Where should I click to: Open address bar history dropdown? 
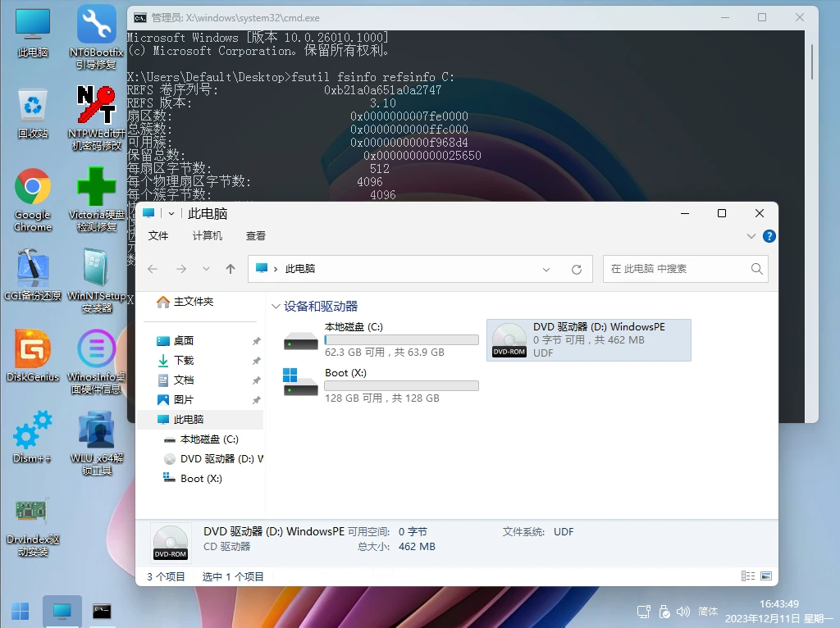[546, 269]
